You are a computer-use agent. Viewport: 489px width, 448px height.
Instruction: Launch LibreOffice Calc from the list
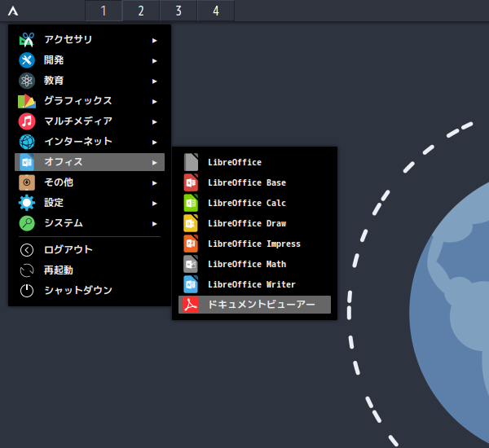tap(254, 203)
